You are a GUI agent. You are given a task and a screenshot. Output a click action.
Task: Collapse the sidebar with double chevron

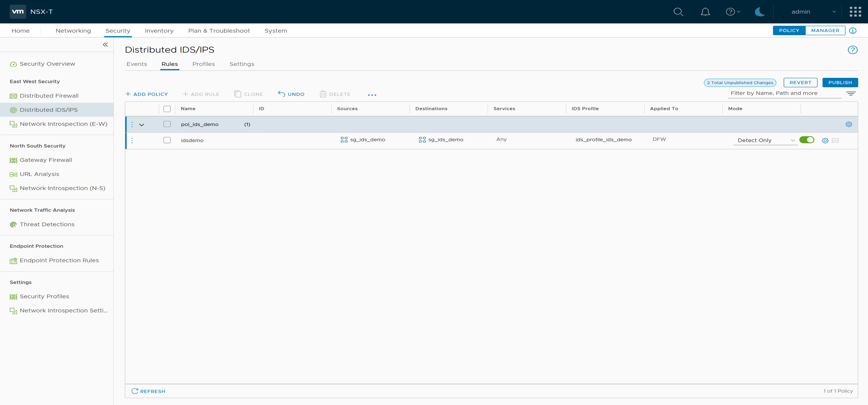pyautogui.click(x=105, y=45)
